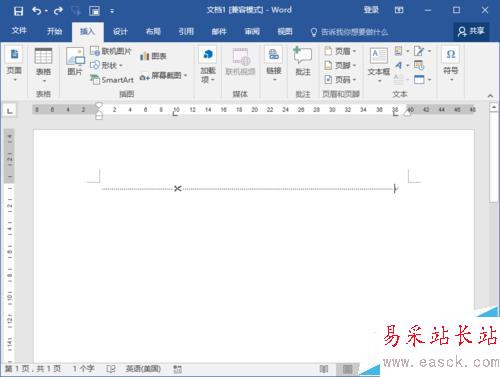Click the vertical scrollbar up arrow
The width and height of the screenshot is (500, 377).
pos(494,107)
